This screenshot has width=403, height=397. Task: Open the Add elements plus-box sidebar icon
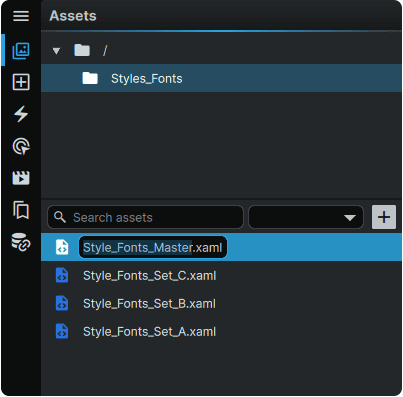(21, 82)
